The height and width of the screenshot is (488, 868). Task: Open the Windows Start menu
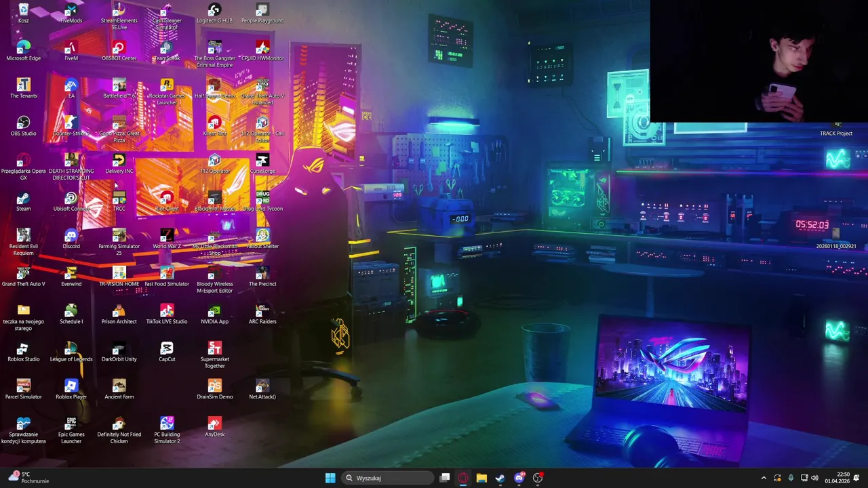click(330, 478)
